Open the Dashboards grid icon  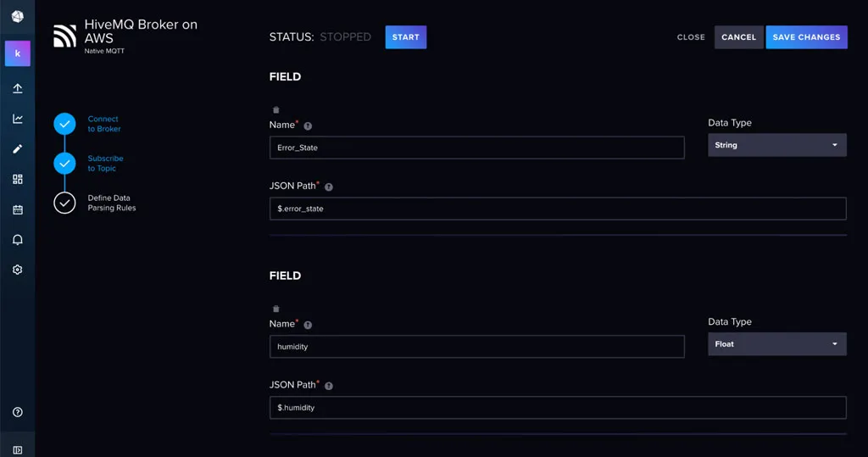(18, 179)
